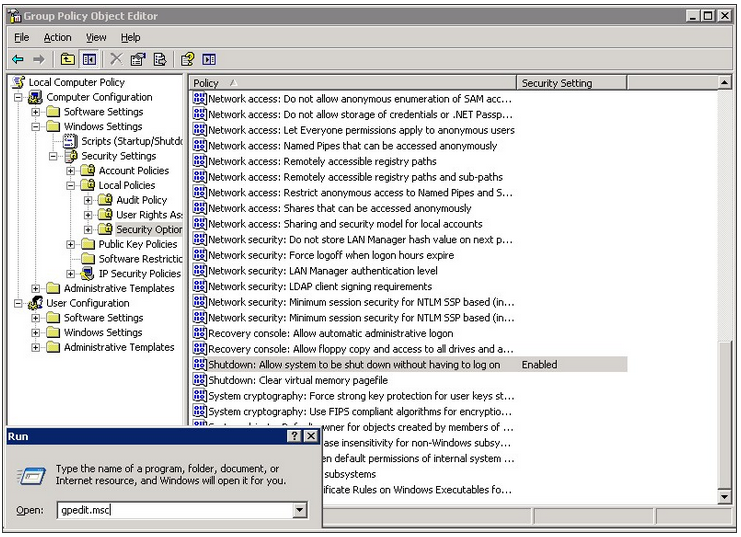
Task: Collapse Windows Settings under Computer Configuration
Action: [35, 127]
